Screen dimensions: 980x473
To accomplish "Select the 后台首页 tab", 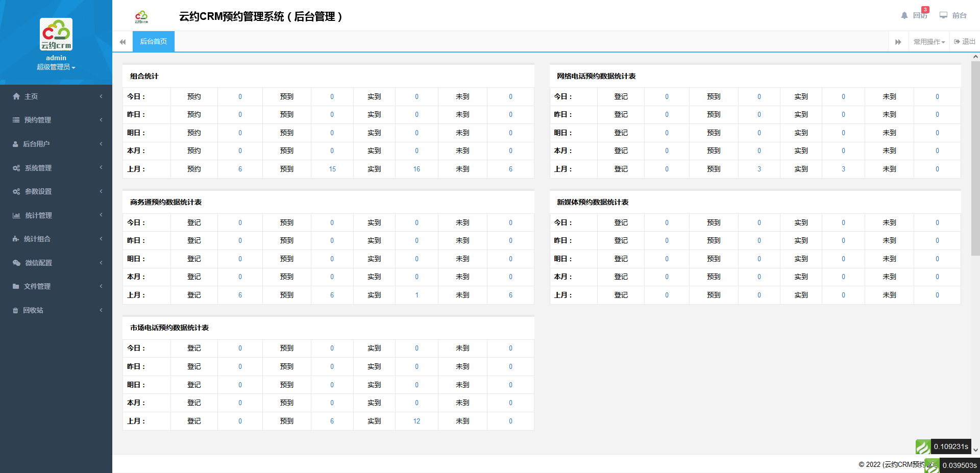I will (153, 41).
